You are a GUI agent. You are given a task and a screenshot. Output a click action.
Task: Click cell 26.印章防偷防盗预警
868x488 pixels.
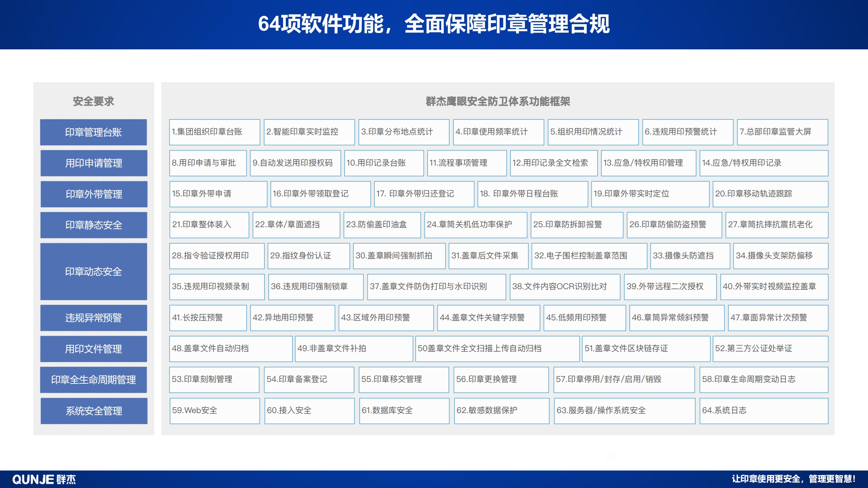(674, 225)
